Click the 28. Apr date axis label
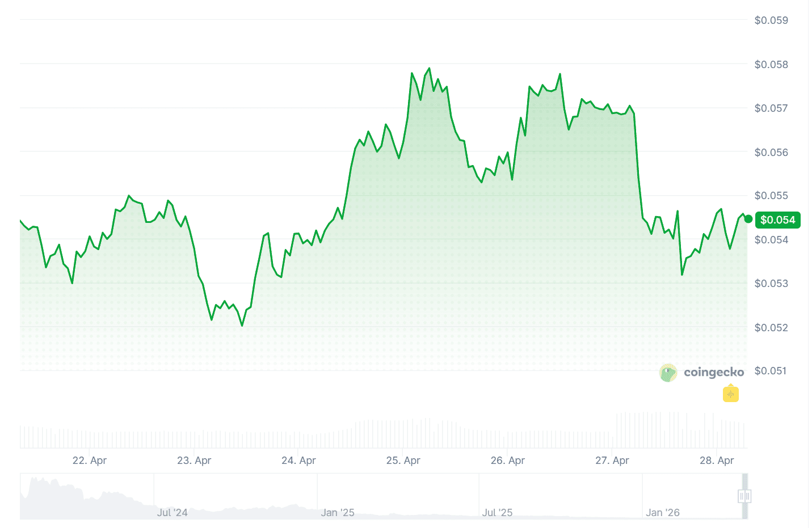 (717, 461)
